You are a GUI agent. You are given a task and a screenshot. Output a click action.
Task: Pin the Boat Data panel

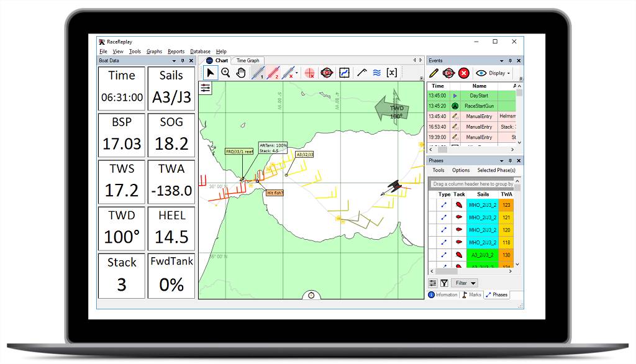(x=182, y=61)
